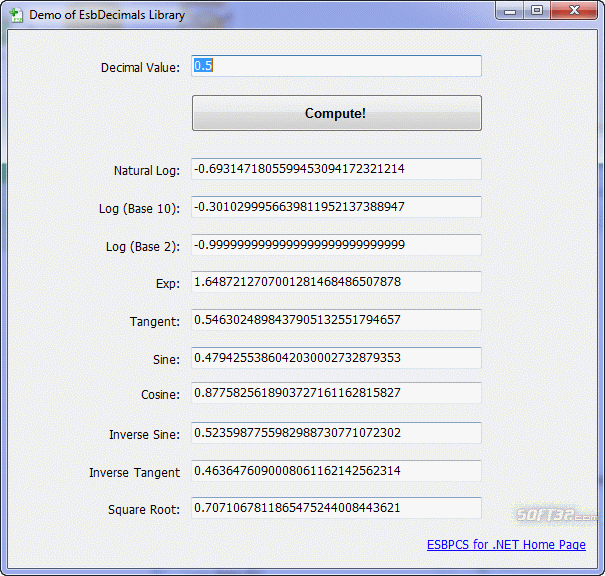The height and width of the screenshot is (576, 605).
Task: Click the Exp result field
Action: [x=336, y=282]
